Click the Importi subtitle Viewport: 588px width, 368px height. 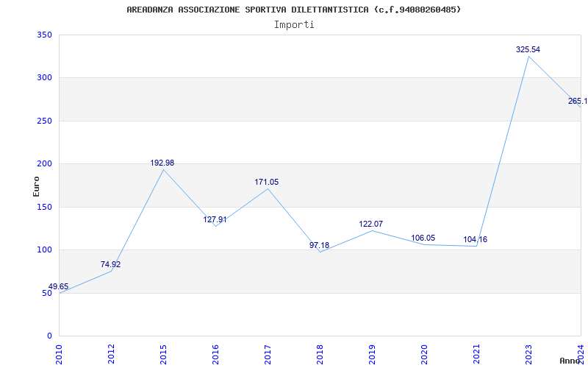(x=294, y=25)
